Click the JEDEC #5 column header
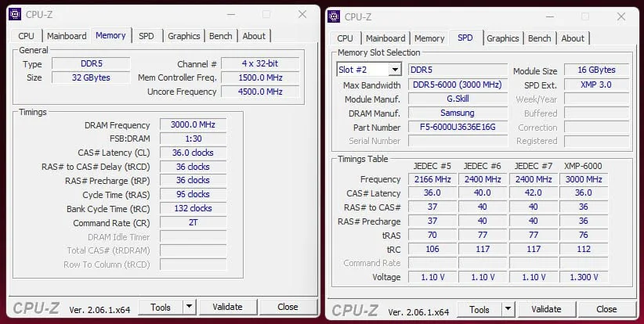Viewport: 644px width, 324px height. [432, 166]
